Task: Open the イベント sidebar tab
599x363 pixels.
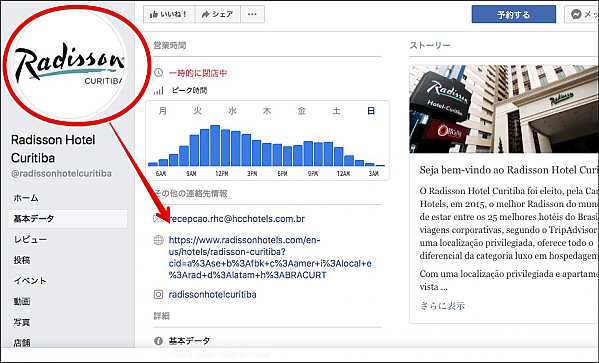Action: (30, 281)
